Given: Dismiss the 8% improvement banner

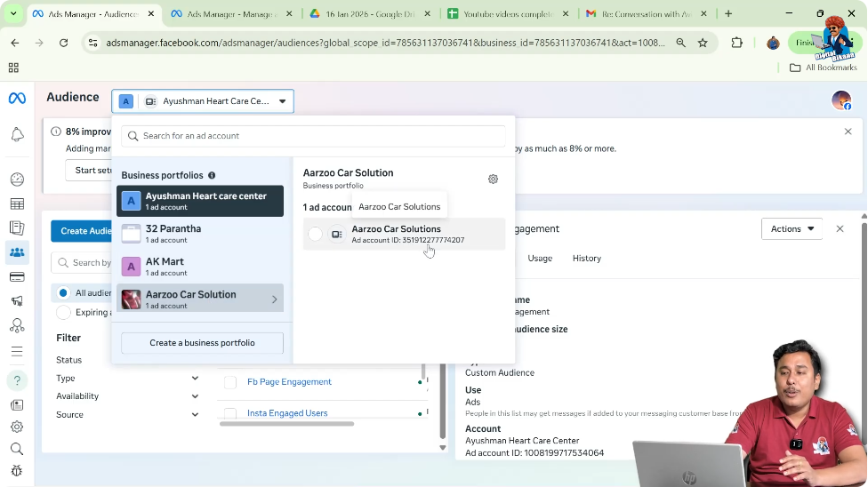Looking at the screenshot, I should click(848, 132).
